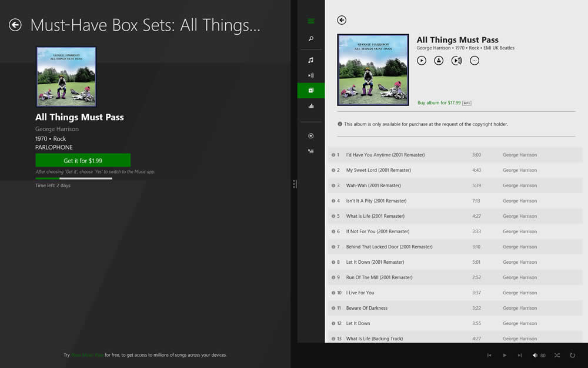588x368 pixels.
Task: Open more options ellipsis for album
Action: point(475,61)
